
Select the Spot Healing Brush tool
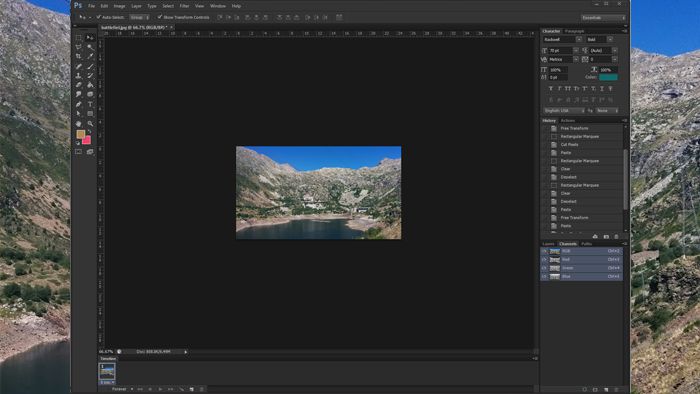click(x=79, y=66)
